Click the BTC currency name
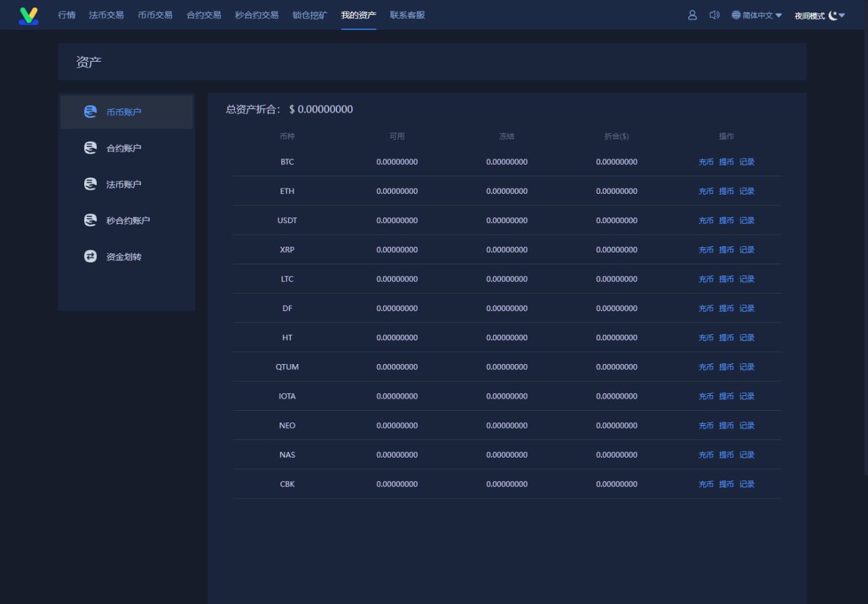 pos(288,162)
